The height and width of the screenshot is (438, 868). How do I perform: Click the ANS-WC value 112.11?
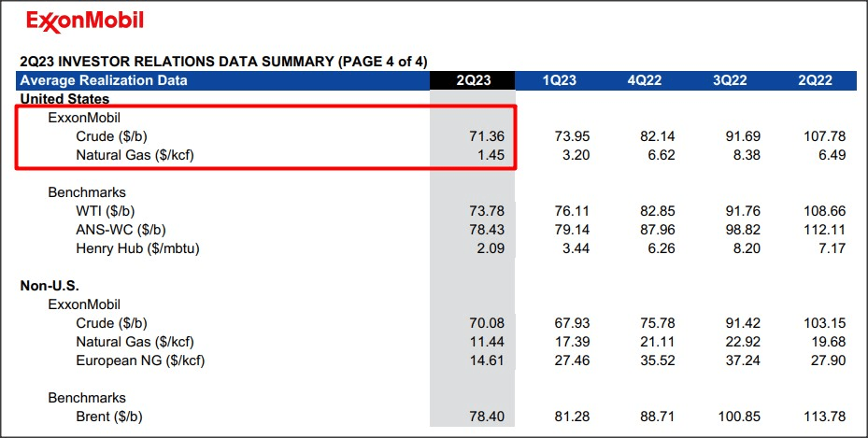[825, 230]
